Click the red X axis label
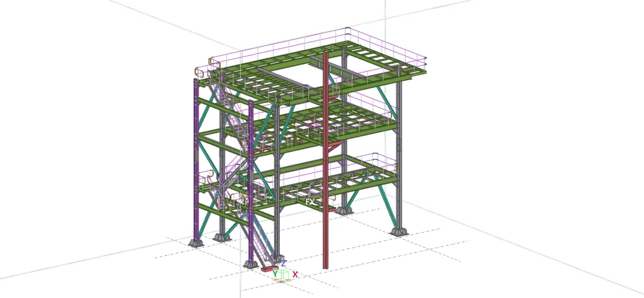Viewport: 644px width, 298px height. pyautogui.click(x=295, y=274)
